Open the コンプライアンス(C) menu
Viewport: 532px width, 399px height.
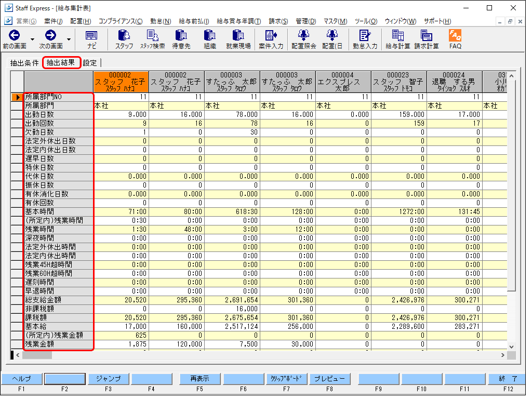click(x=121, y=21)
